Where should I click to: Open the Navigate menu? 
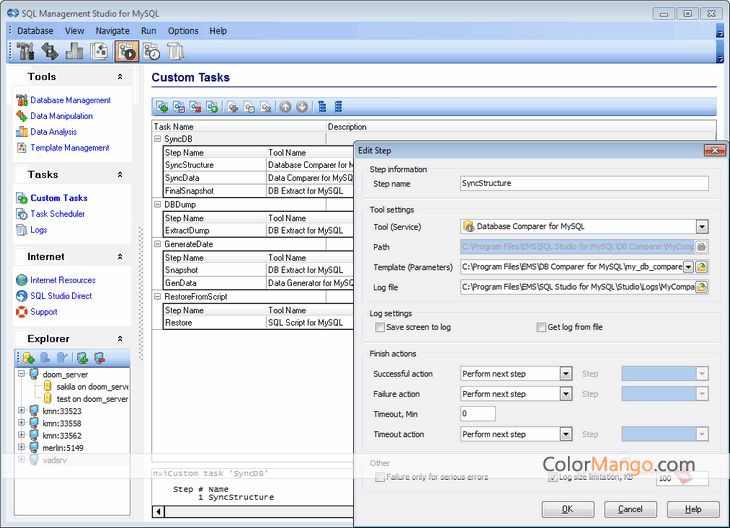click(113, 31)
